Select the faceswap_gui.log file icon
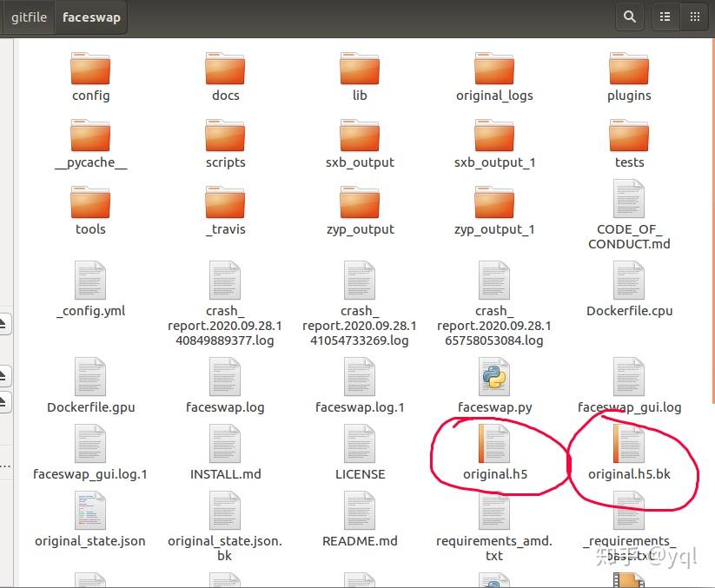 (x=629, y=377)
